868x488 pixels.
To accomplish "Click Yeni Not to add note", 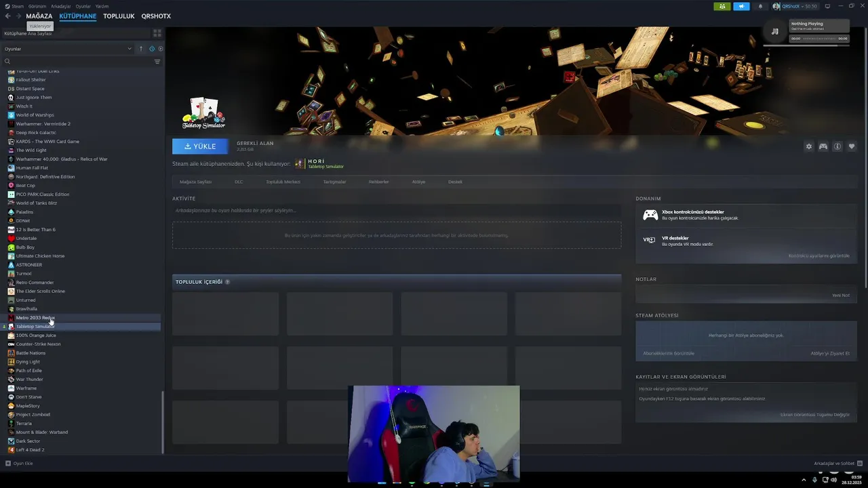I will [841, 295].
